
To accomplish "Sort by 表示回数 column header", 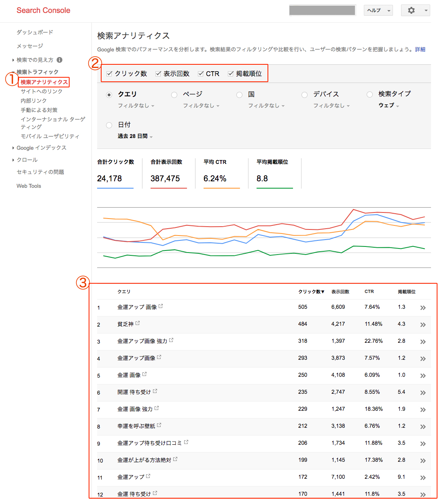I will (x=340, y=292).
